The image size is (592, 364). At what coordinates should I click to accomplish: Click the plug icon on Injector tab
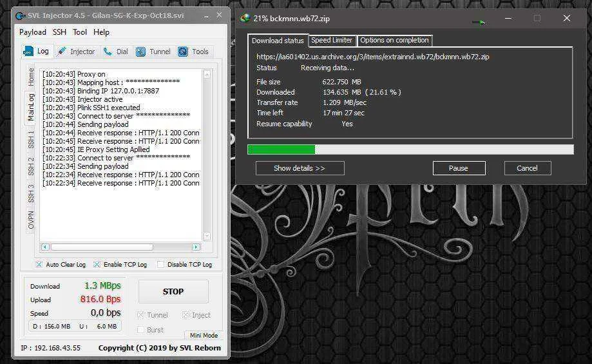click(62, 52)
